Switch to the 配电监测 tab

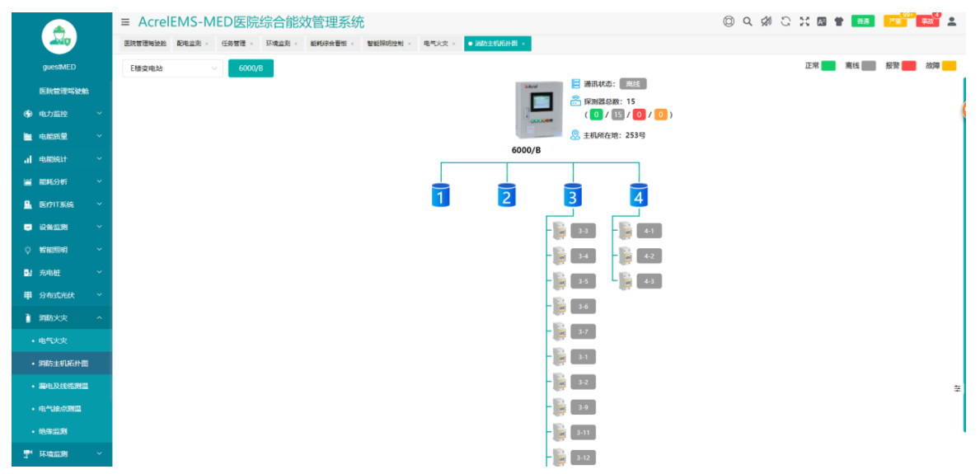point(189,43)
